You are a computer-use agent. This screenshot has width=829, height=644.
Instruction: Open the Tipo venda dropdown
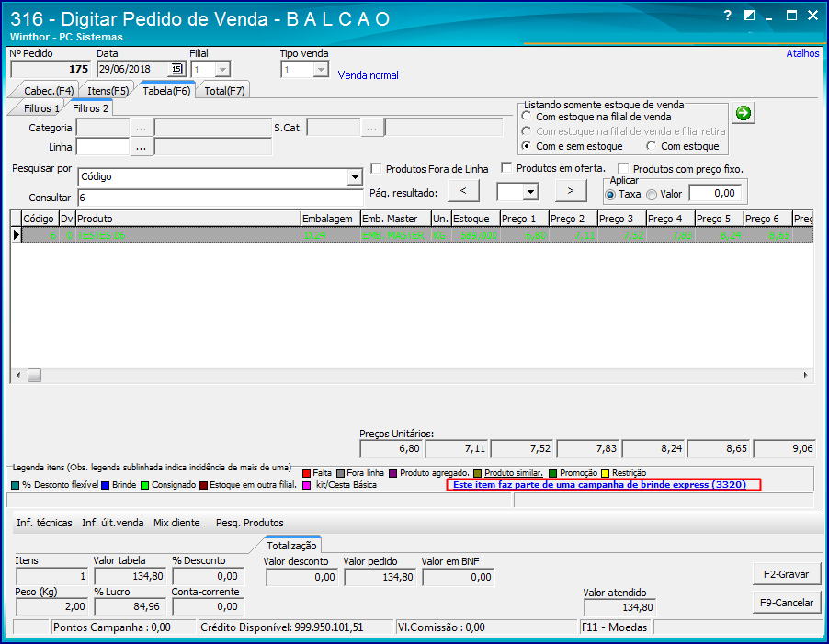tap(321, 70)
